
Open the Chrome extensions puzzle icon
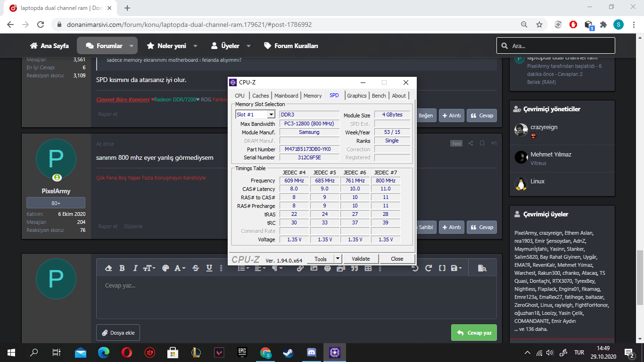(x=603, y=25)
